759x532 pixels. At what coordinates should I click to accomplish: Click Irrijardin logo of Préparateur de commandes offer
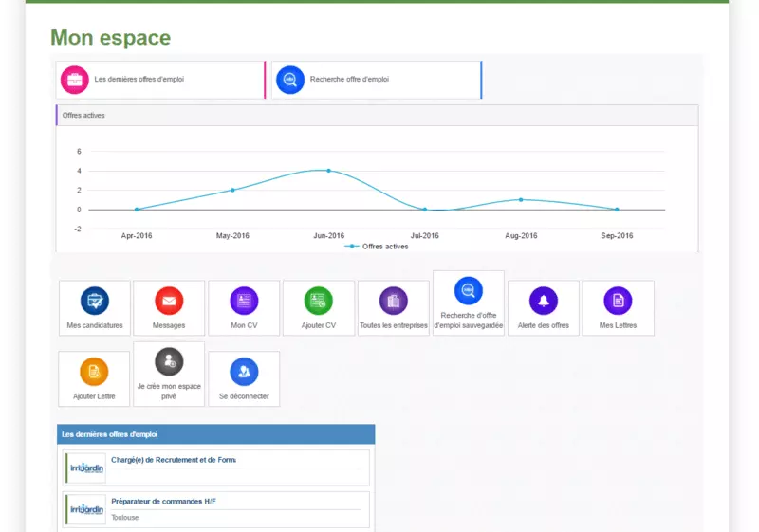click(86, 510)
